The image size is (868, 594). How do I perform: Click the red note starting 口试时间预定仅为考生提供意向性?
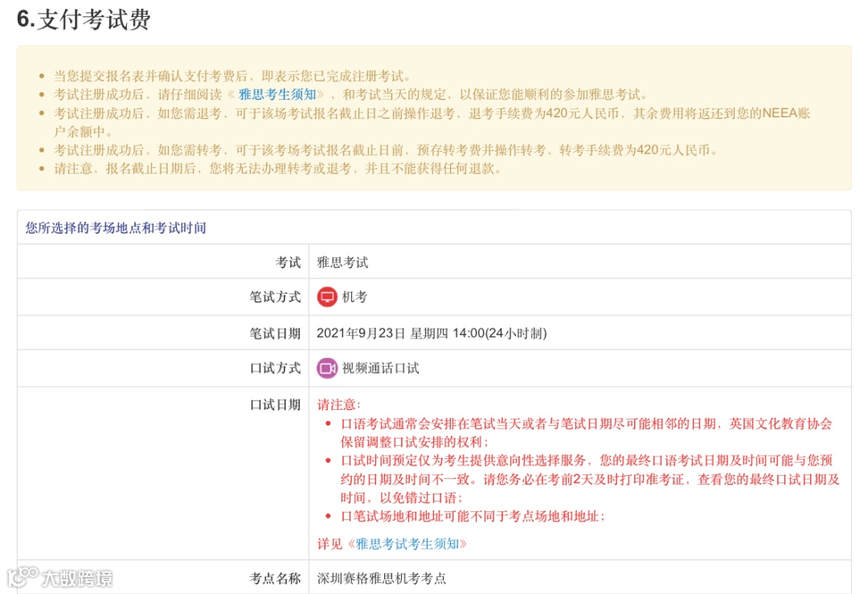[x=590, y=479]
